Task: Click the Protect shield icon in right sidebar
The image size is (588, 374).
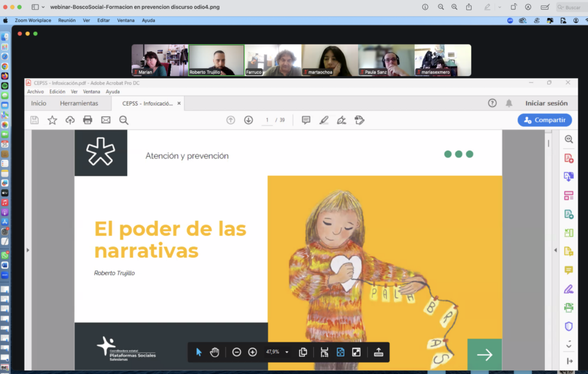Action: 569,327
